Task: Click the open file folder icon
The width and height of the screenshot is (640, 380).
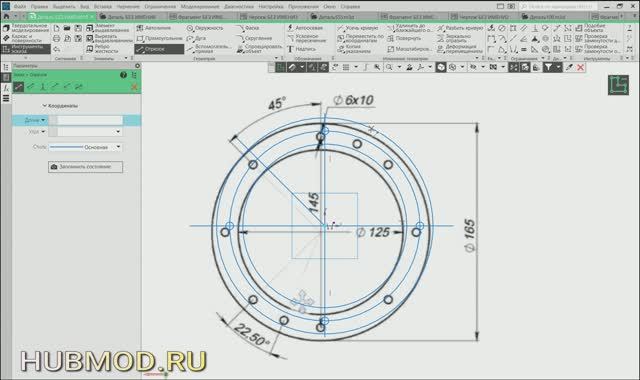Action: 67,28
